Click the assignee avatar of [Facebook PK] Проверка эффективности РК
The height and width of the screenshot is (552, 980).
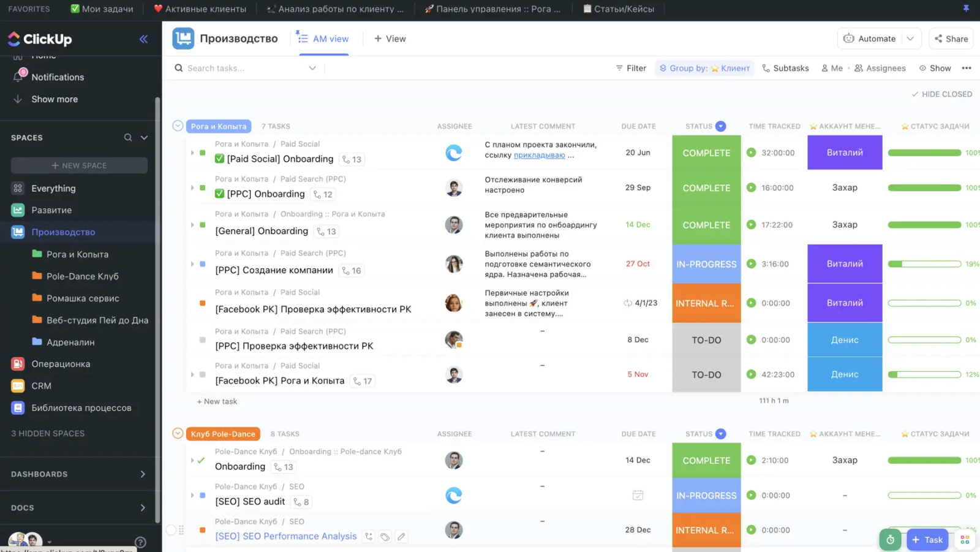pos(454,303)
